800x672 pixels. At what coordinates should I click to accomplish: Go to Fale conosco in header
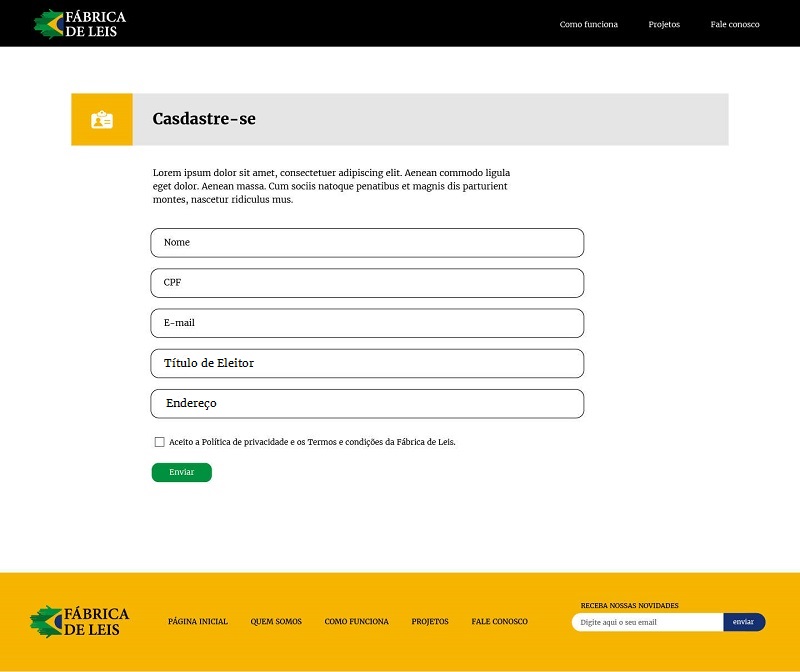coord(734,24)
